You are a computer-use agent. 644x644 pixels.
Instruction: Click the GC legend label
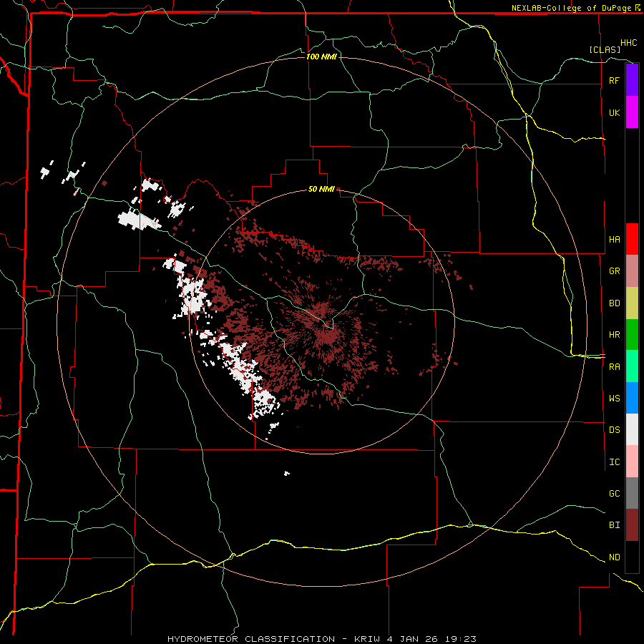614,494
